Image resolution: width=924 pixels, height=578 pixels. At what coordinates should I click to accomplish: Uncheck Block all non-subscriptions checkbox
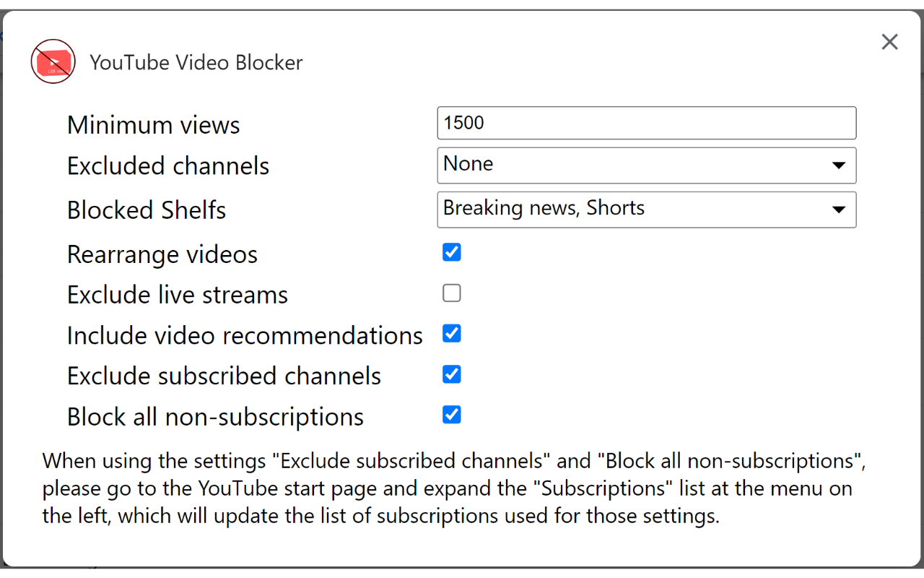click(x=452, y=415)
